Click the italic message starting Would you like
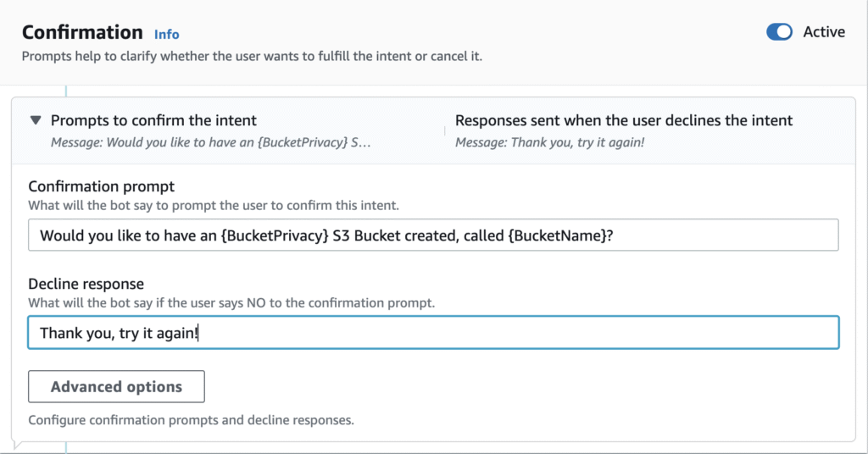This screenshot has height=454, width=868. pyautogui.click(x=211, y=142)
